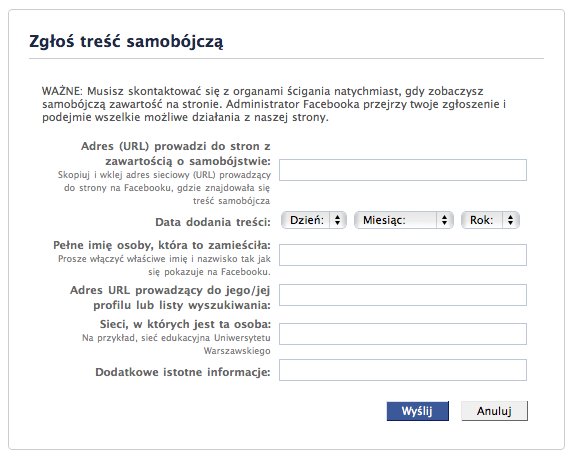Image resolution: width=578 pixels, height=459 pixels.
Task: Click label 'Adres URL prowadzący do jego/jej'
Action: (170, 291)
